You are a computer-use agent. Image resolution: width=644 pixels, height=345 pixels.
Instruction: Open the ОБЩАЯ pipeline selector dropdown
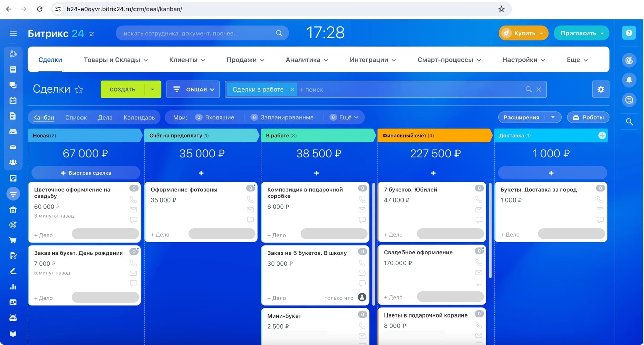tap(193, 89)
